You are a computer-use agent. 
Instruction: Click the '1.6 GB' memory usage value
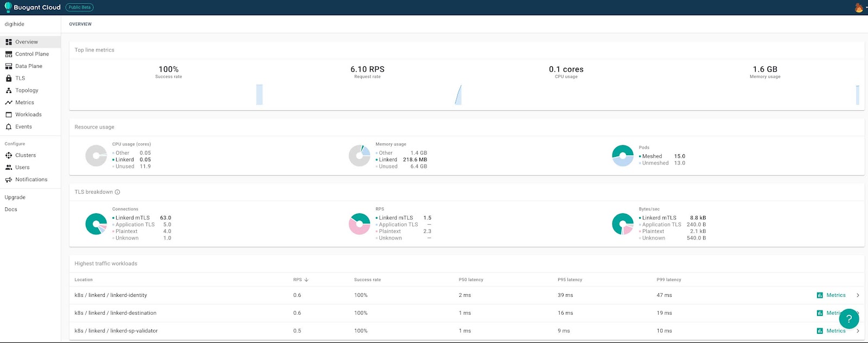pos(765,69)
